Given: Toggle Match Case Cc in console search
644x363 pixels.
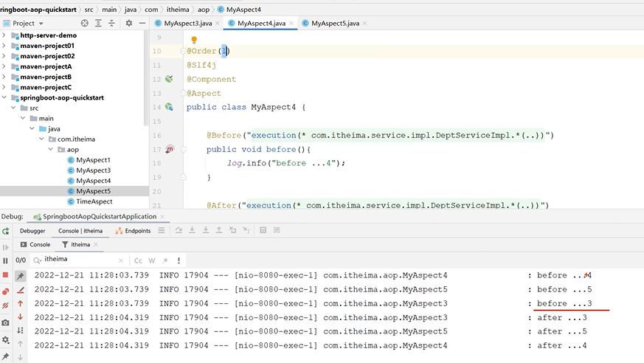Looking at the screenshot, I should [x=138, y=260].
